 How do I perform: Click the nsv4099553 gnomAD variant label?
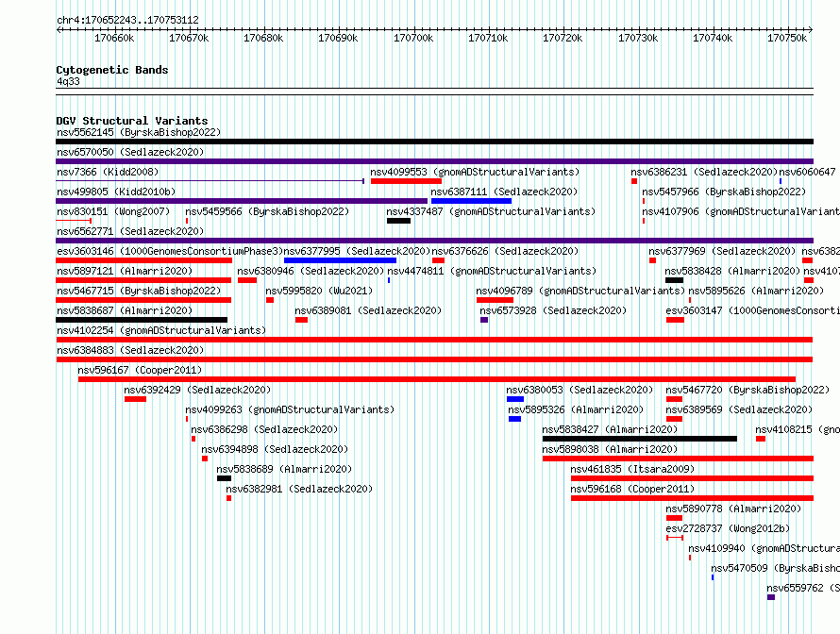[475, 172]
